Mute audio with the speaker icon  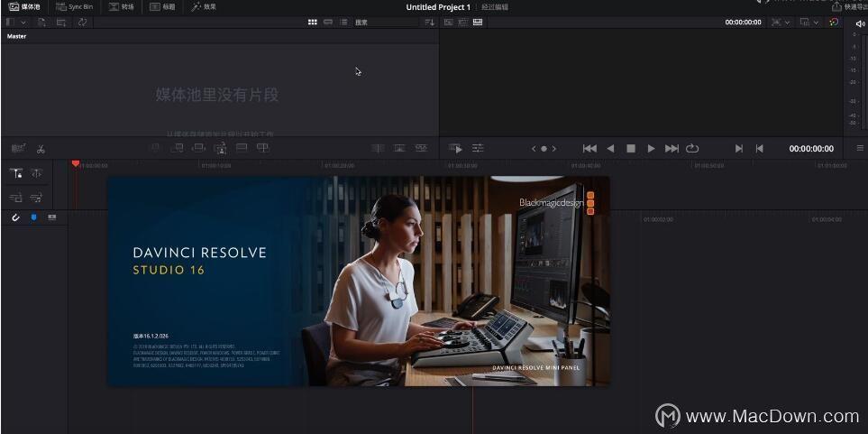860,23
